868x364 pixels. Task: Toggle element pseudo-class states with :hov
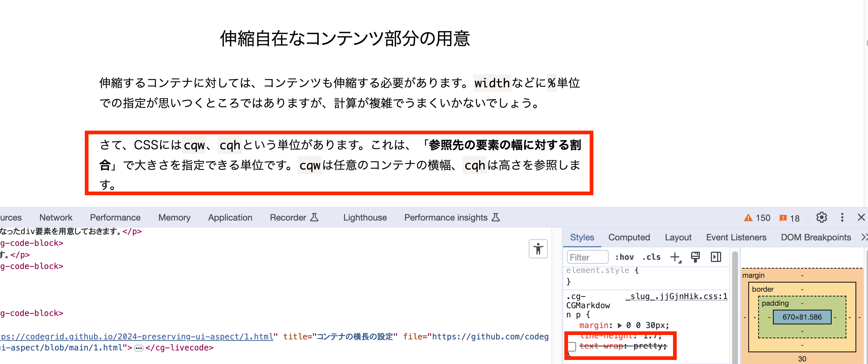point(625,257)
